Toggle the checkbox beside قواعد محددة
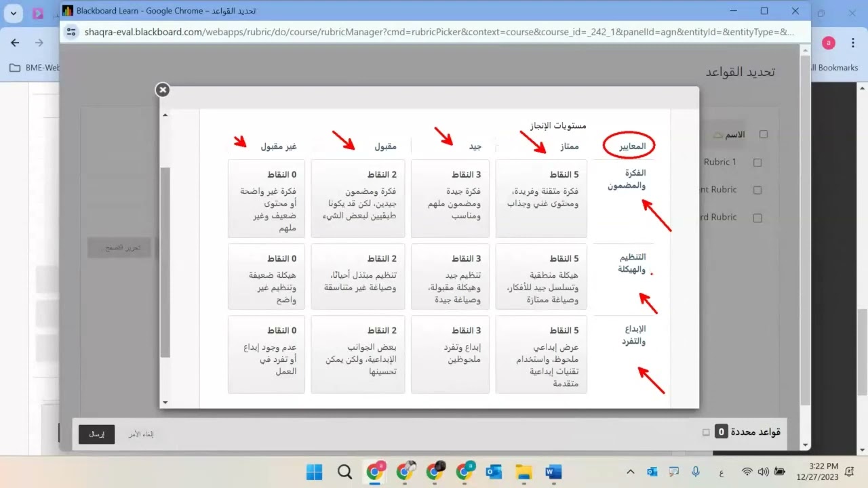Viewport: 868px width, 488px height. 706,432
